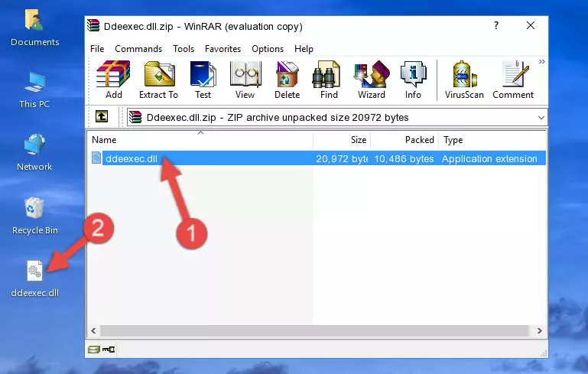
Task: Select the Network desktop icon
Action: (34, 153)
